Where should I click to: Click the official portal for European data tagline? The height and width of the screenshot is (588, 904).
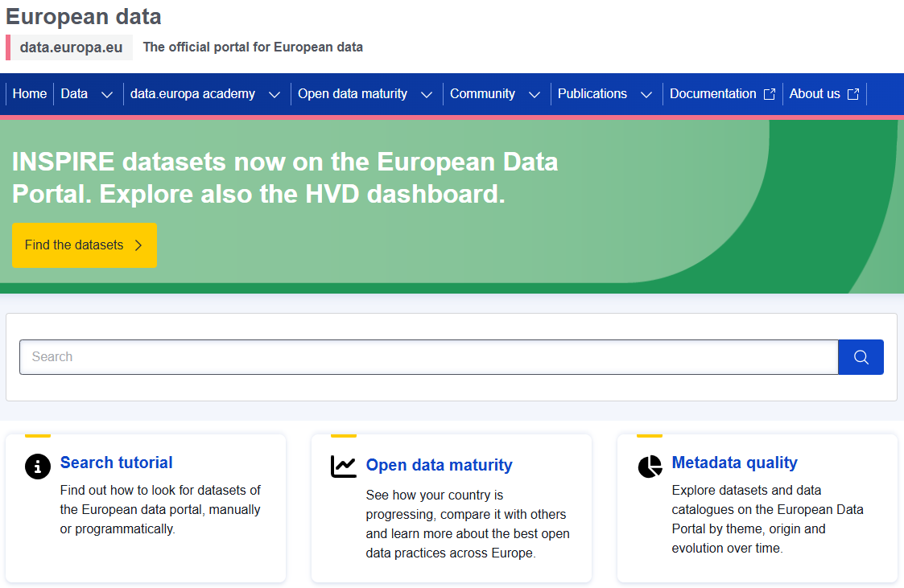click(253, 47)
